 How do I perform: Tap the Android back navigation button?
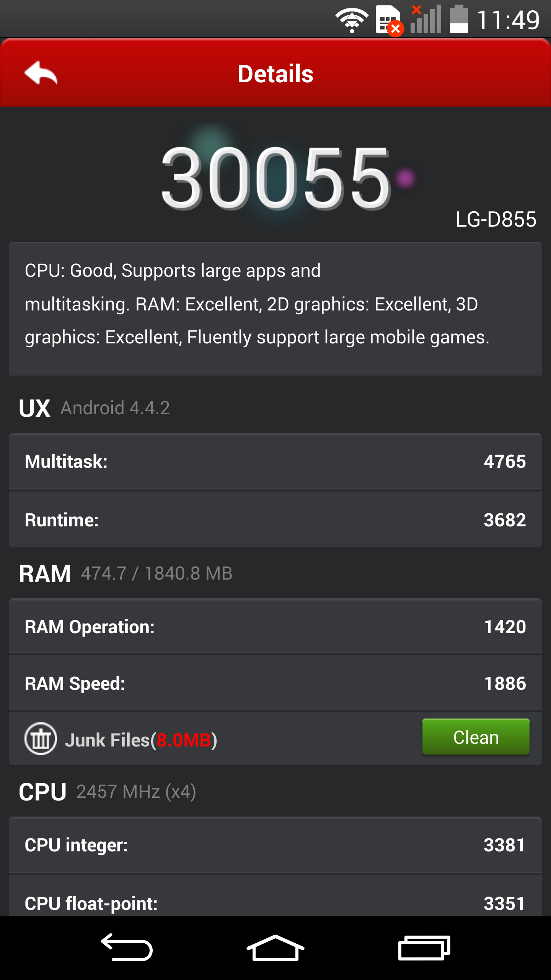coord(127,947)
